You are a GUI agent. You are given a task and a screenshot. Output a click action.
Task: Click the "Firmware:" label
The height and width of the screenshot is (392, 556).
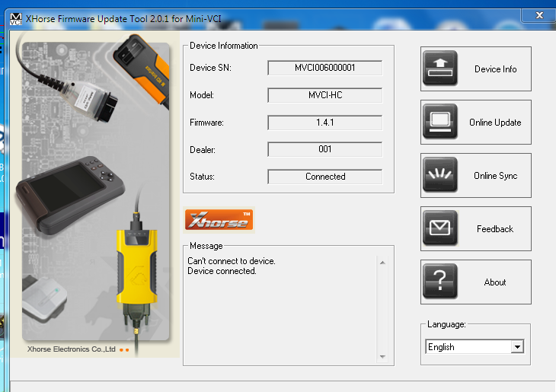206,123
